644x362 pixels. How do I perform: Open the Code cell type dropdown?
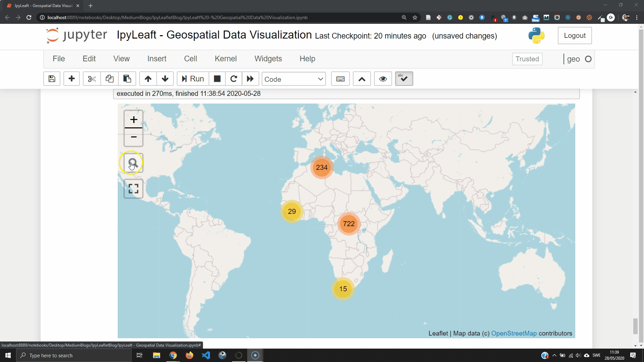293,79
